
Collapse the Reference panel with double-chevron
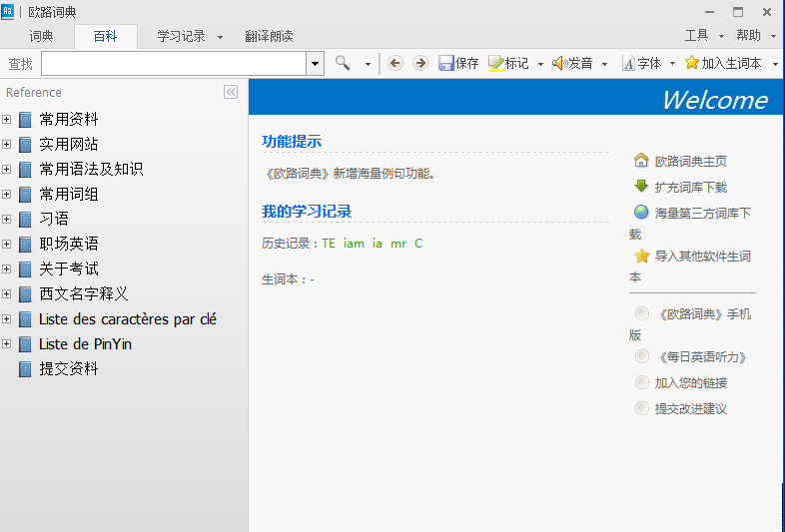[231, 92]
